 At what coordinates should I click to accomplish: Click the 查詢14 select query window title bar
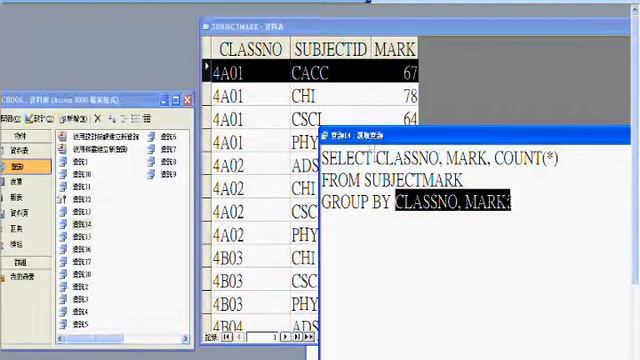click(x=475, y=136)
